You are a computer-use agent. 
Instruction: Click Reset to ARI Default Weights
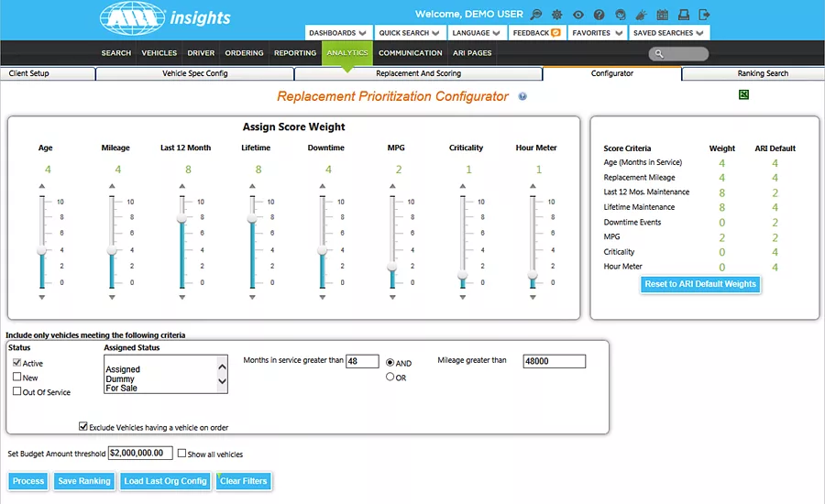pyautogui.click(x=700, y=284)
